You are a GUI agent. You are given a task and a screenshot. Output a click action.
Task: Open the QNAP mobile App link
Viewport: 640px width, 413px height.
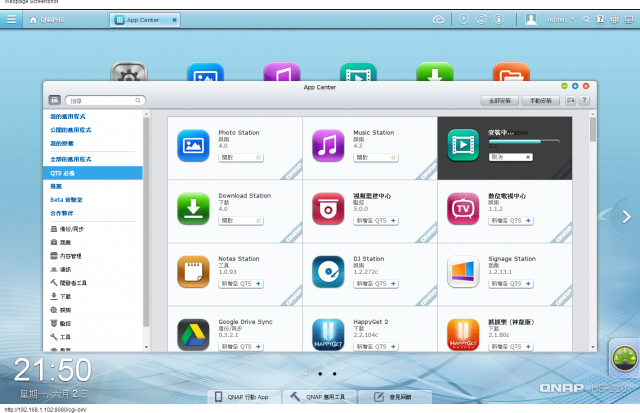click(x=243, y=397)
